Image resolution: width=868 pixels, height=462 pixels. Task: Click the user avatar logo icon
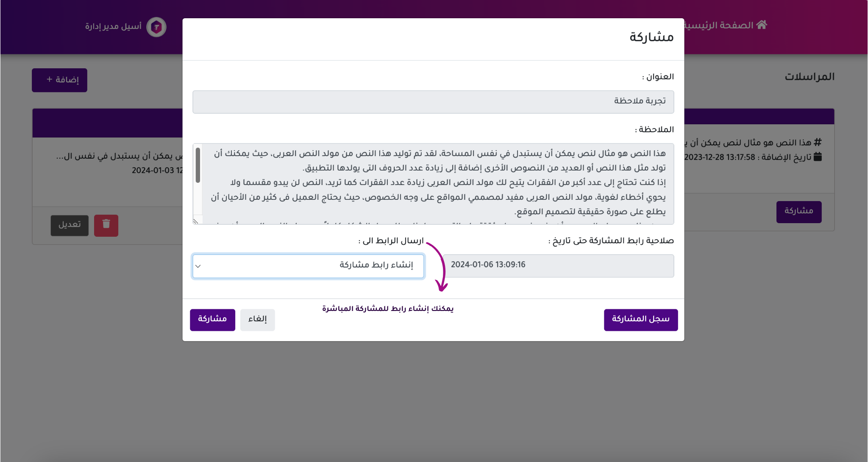[156, 27]
